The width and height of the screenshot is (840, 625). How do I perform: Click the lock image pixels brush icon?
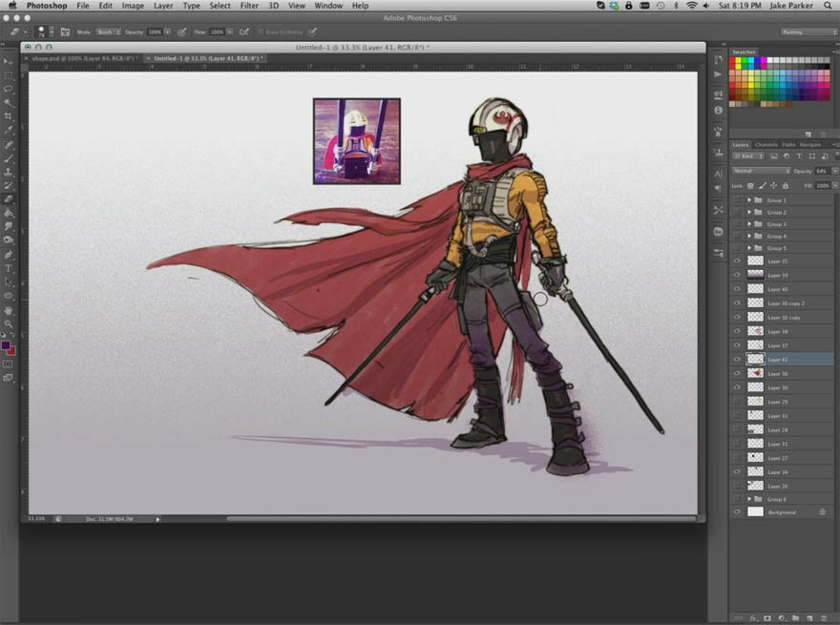click(763, 186)
